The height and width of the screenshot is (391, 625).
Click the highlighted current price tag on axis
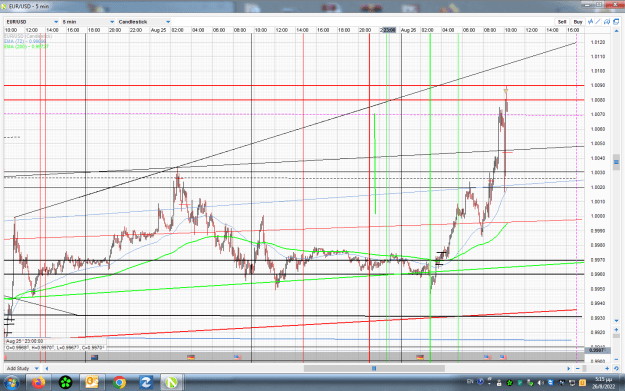(597, 350)
